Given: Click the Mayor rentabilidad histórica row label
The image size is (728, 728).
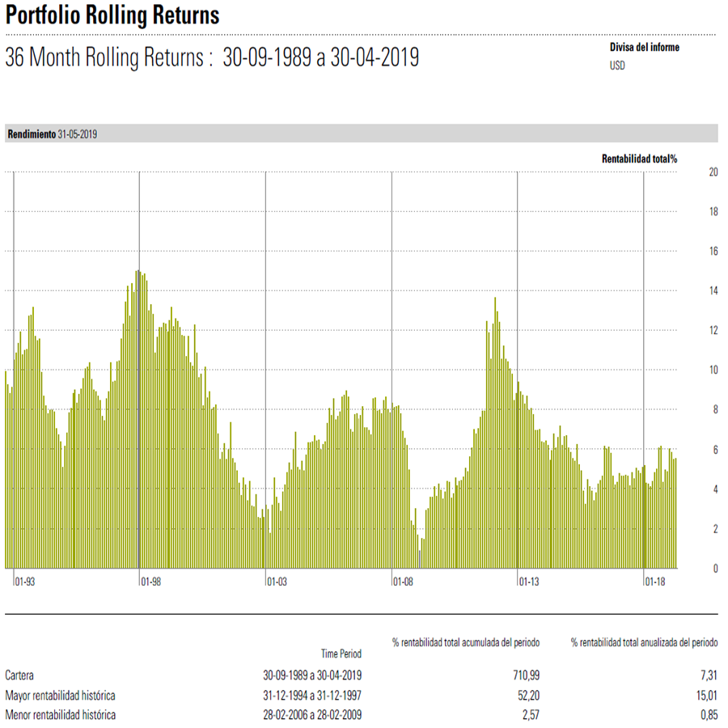Looking at the screenshot, I should click(60, 695).
